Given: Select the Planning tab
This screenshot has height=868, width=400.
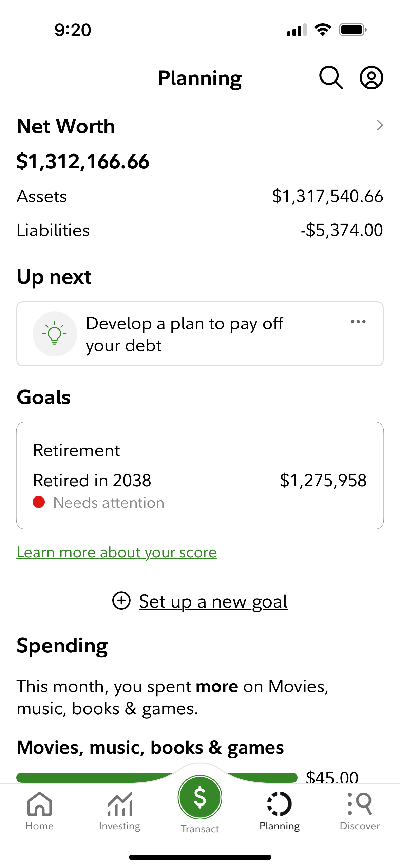Looking at the screenshot, I should pyautogui.click(x=280, y=810).
